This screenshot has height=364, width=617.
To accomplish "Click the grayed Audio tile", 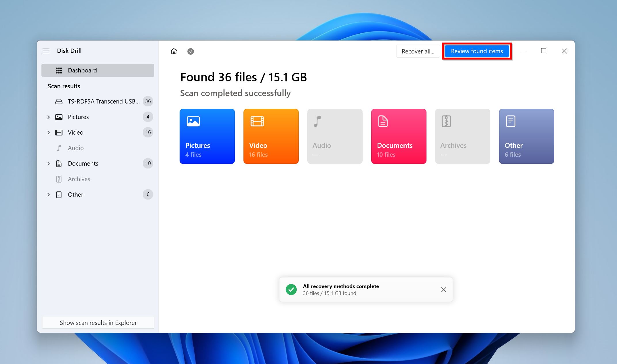I will (x=335, y=136).
